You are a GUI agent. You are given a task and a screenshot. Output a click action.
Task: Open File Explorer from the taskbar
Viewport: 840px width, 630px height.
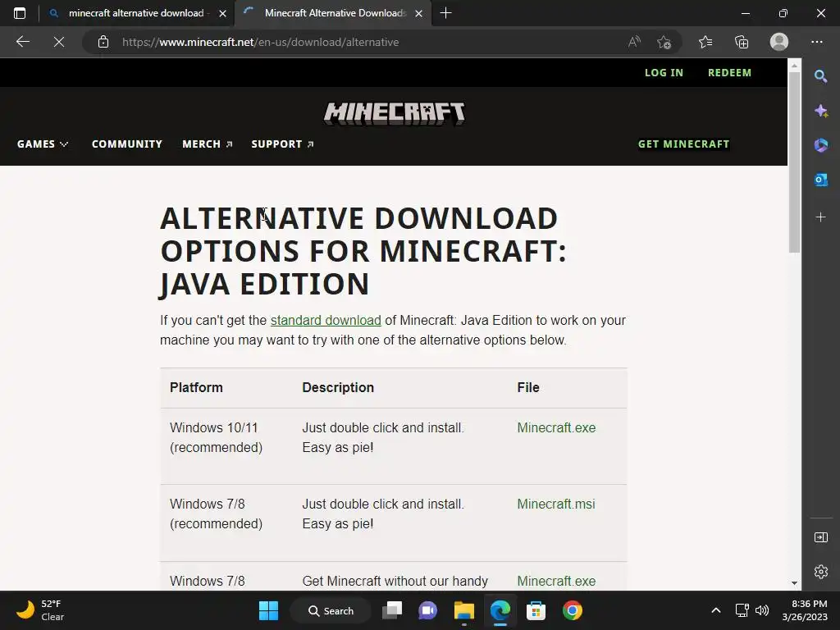tap(464, 610)
